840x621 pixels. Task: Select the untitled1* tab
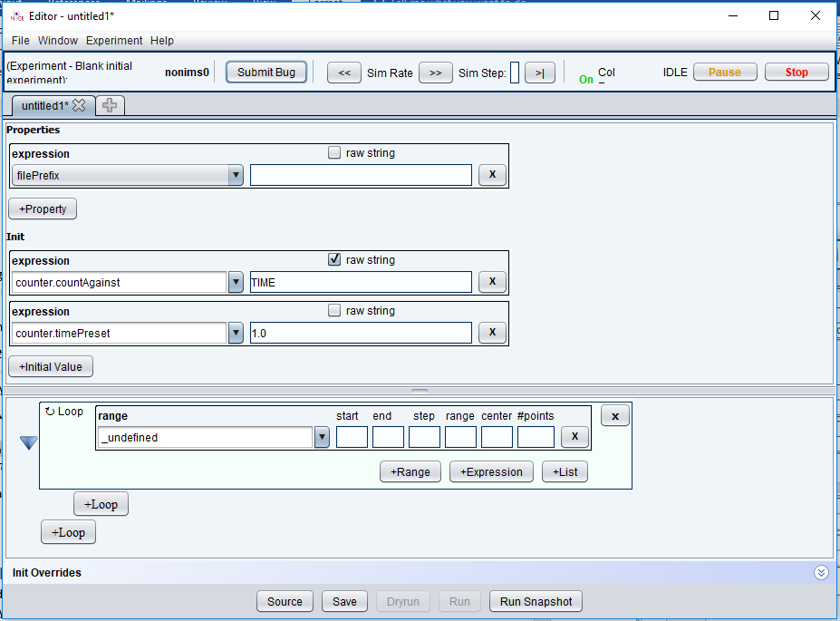pos(45,105)
